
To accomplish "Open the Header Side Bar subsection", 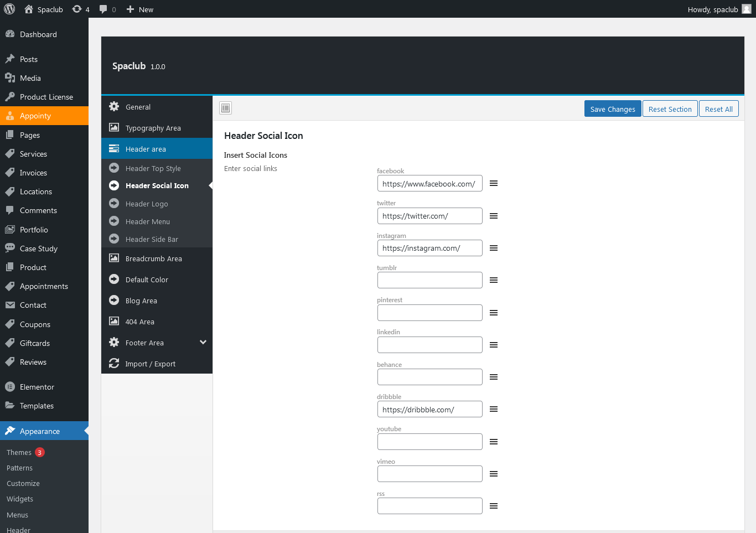I will (157, 239).
